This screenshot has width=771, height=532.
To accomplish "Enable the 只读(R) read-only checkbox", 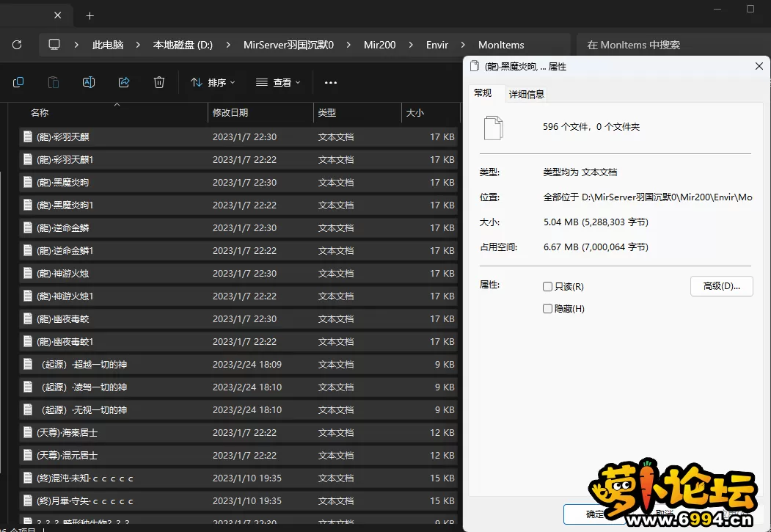I will point(547,287).
